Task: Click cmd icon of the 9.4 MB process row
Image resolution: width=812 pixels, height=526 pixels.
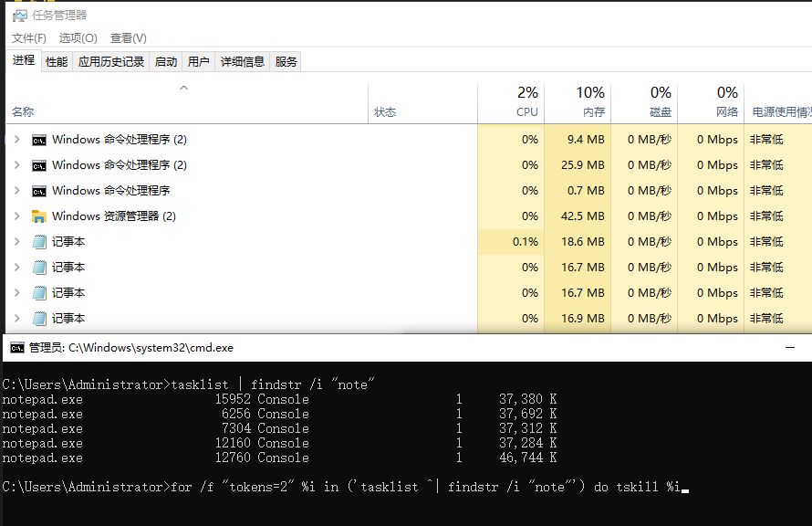Action: coord(39,140)
